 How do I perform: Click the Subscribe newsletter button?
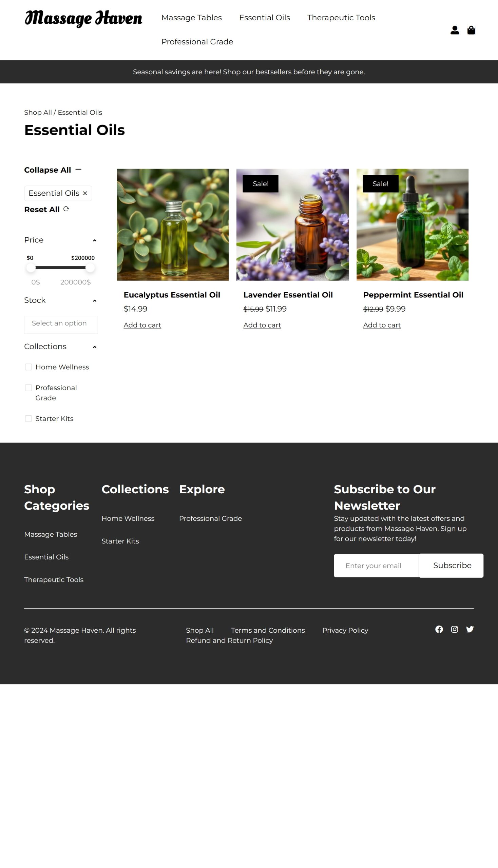(452, 566)
